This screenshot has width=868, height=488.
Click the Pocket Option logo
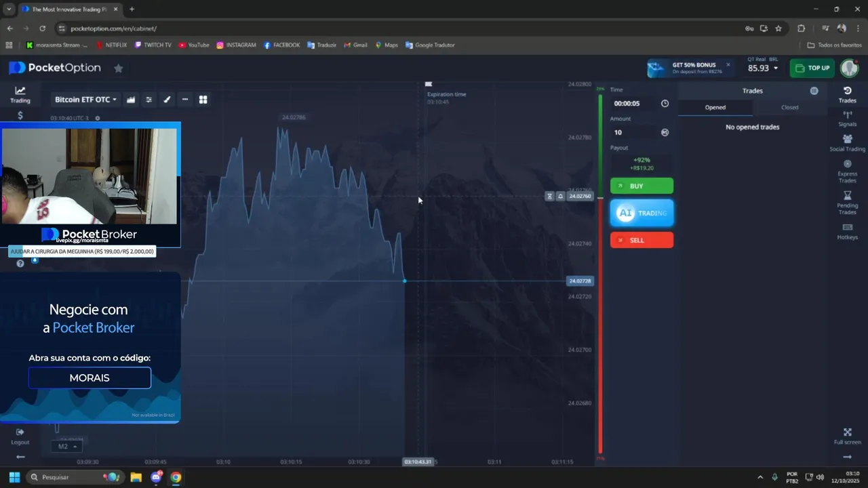[54, 68]
